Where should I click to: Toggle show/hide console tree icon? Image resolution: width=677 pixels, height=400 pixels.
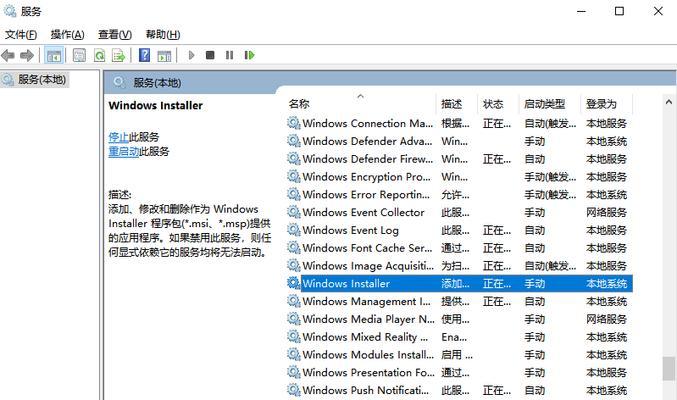click(x=54, y=55)
